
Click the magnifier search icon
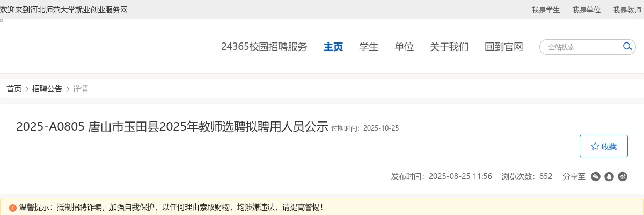pos(627,47)
